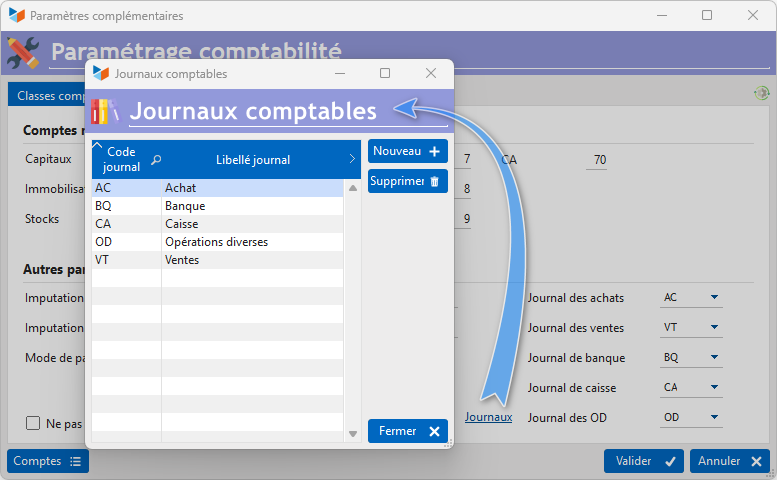Viewport: 777px width, 480px height.
Task: Toggle the 'Ne pas' checkbox
Action: (x=33, y=423)
